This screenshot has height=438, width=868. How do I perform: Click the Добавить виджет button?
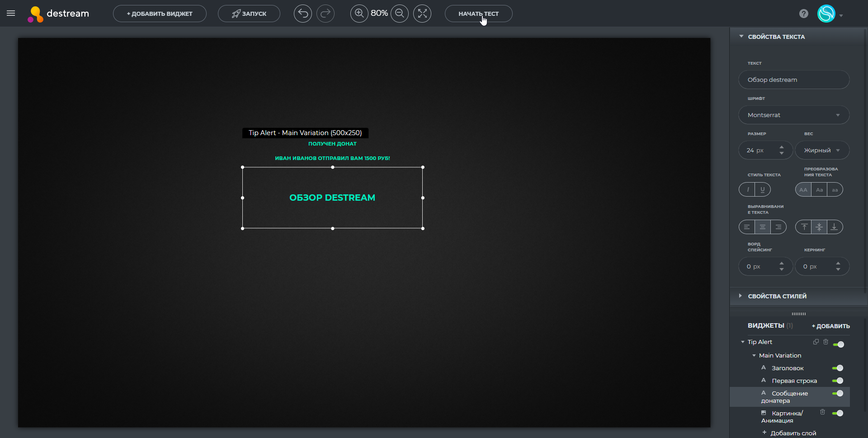point(160,14)
